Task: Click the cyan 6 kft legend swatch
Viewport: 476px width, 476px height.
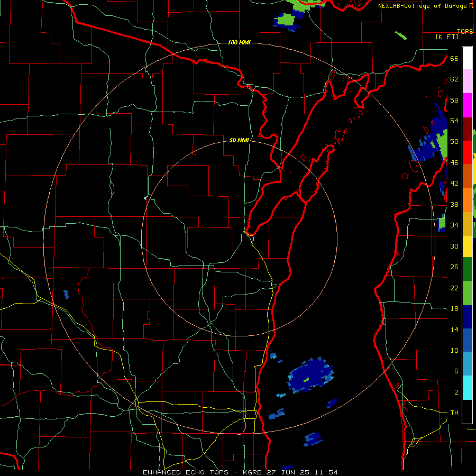Action: click(467, 388)
